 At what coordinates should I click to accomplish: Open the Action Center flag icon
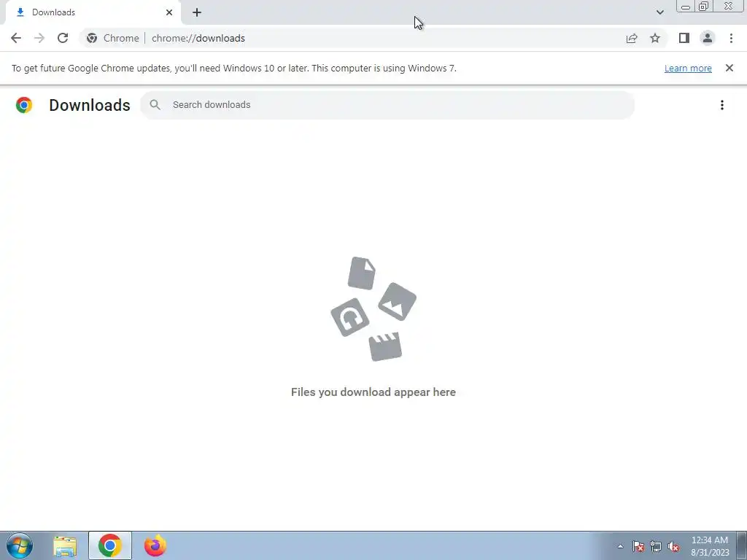pyautogui.click(x=638, y=546)
